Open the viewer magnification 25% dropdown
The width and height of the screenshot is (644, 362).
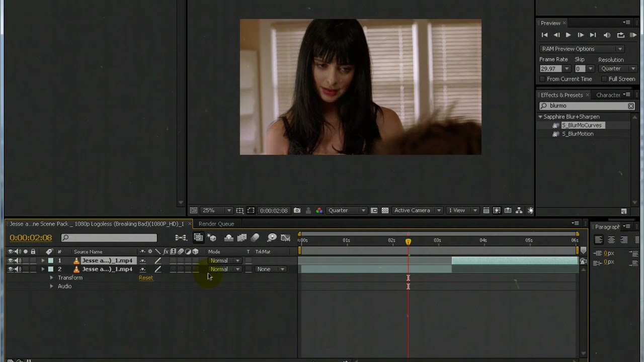[x=217, y=211]
